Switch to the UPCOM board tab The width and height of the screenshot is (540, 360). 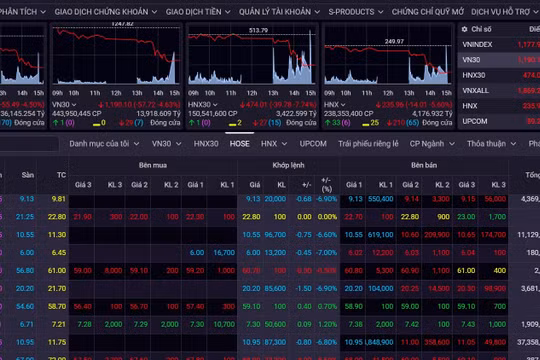[313, 144]
